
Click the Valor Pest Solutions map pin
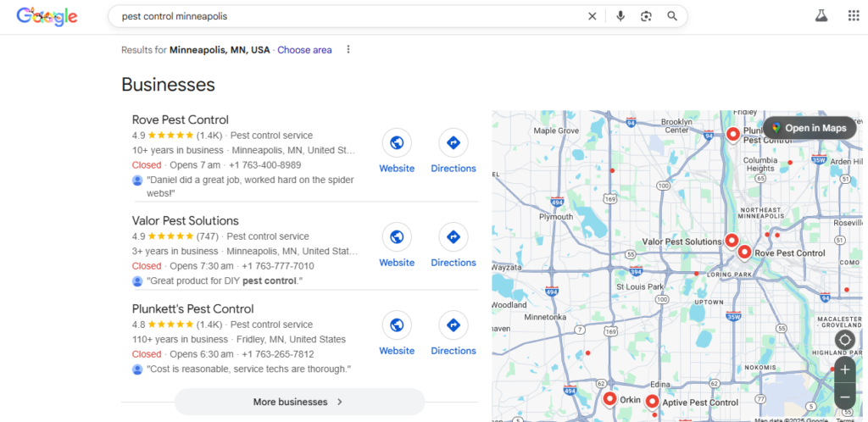point(732,240)
